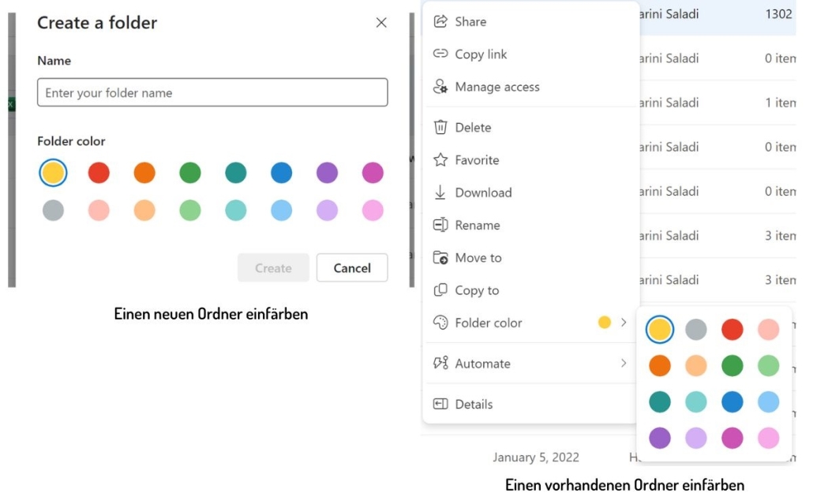Expand the Automate submenu arrow
Image resolution: width=813 pixels, height=504 pixels.
pos(624,364)
